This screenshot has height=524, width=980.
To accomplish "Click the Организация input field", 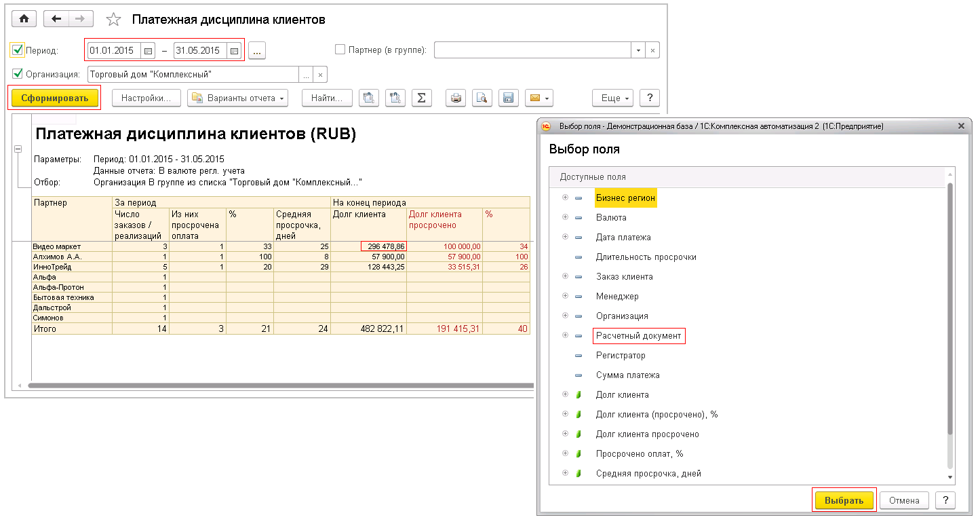I will (193, 74).
